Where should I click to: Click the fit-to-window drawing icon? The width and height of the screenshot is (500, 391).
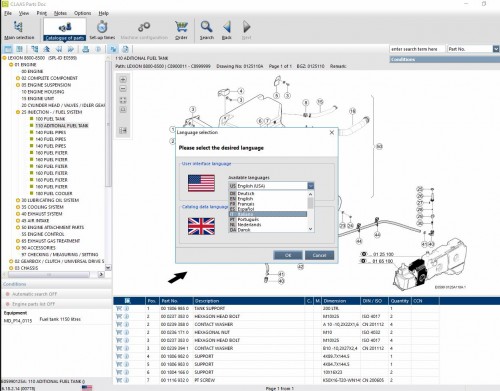(x=123, y=100)
